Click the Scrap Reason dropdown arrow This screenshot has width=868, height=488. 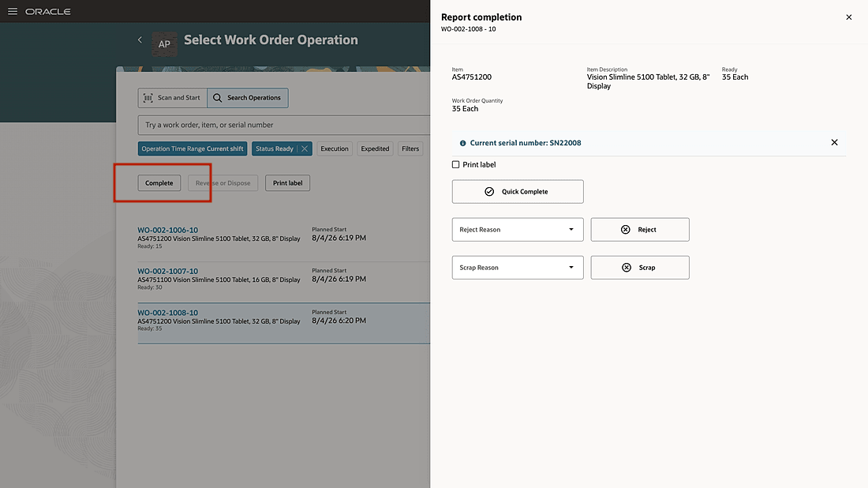pos(571,268)
